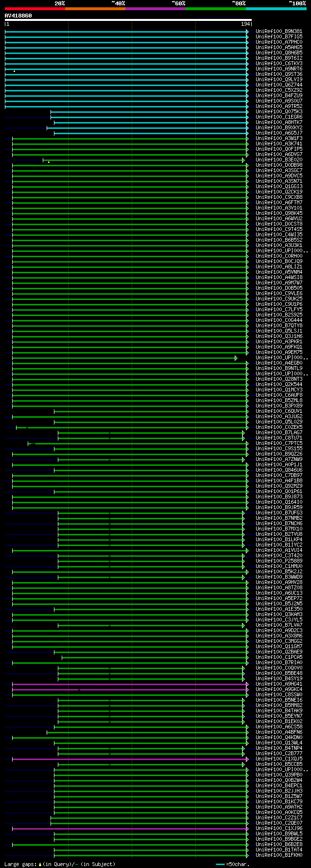Select the hit label UniRef100_A9TR52
This screenshot has width=311, height=868.
click(279, 106)
